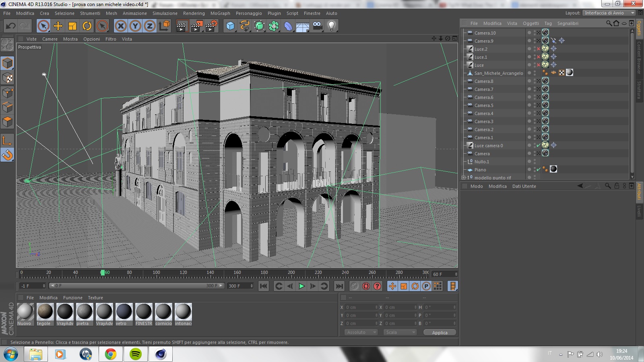Screen dimensions: 644x362
Task: Toggle the green check for Luce camera 0
Action: click(539, 146)
